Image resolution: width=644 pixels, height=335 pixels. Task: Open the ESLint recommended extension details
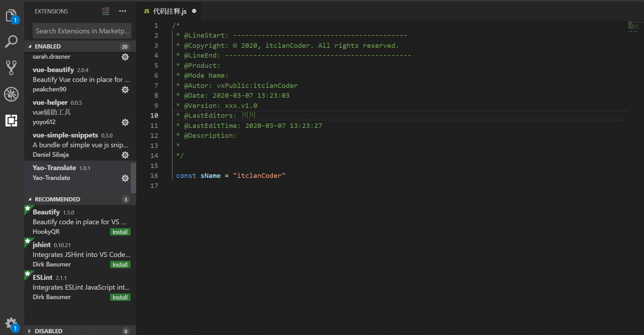pos(80,287)
